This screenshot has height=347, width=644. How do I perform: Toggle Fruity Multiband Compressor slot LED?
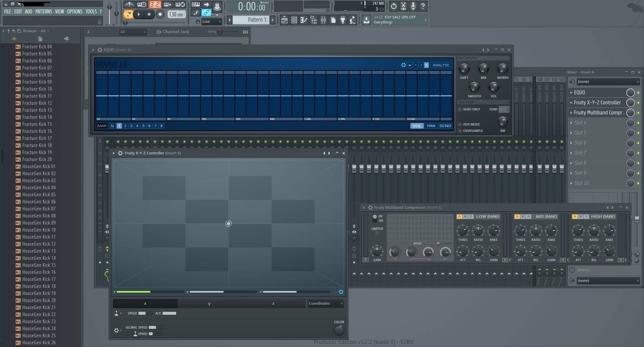tap(638, 113)
